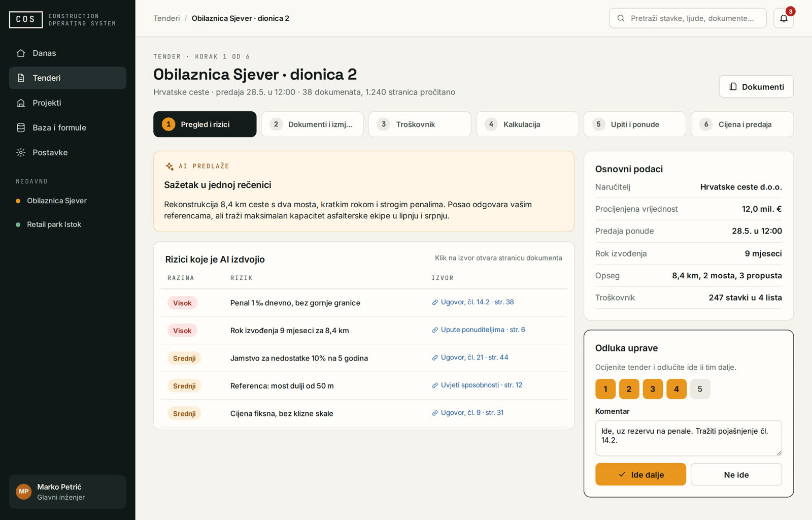Open Postavke settings gear icon

point(21,152)
